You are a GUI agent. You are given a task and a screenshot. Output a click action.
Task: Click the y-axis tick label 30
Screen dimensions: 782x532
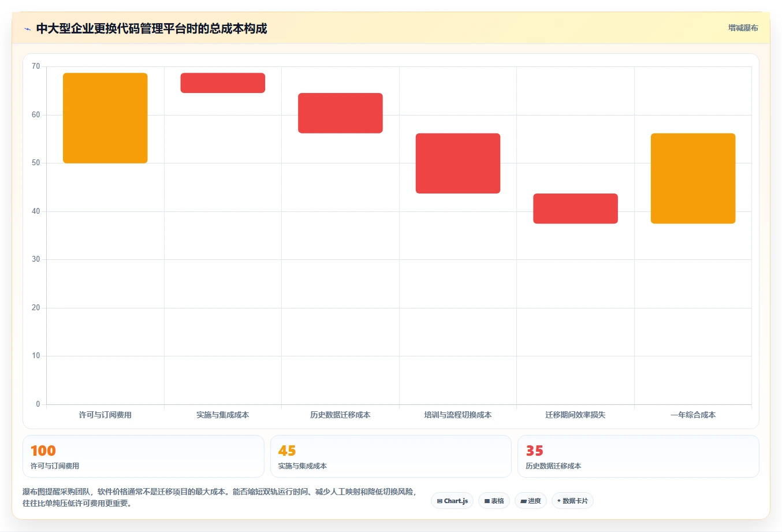tap(36, 259)
